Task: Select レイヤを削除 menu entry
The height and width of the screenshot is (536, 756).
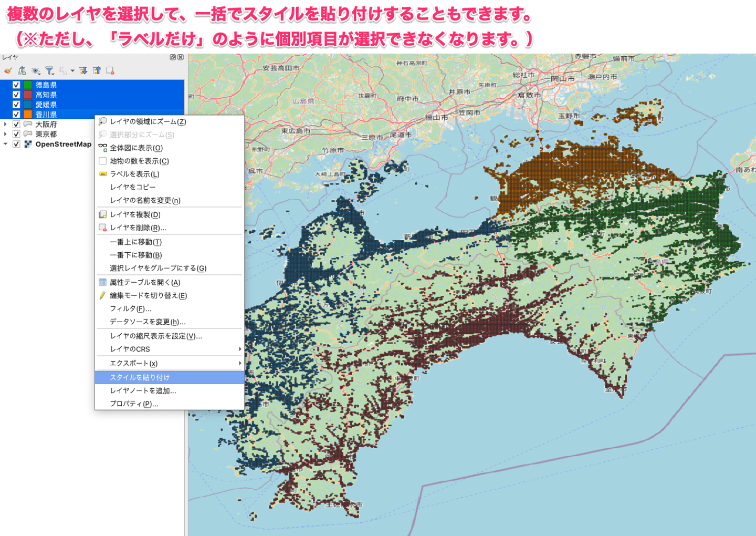Action: point(170,228)
